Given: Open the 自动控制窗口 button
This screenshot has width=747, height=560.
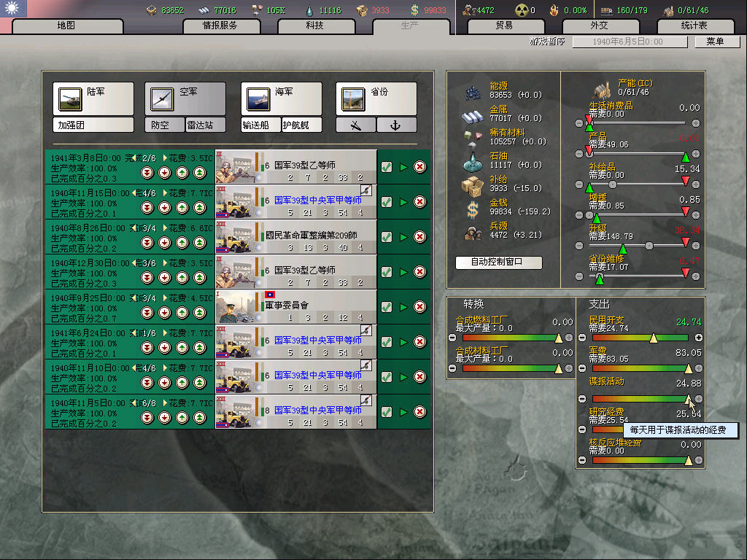Looking at the screenshot, I should coord(499,262).
